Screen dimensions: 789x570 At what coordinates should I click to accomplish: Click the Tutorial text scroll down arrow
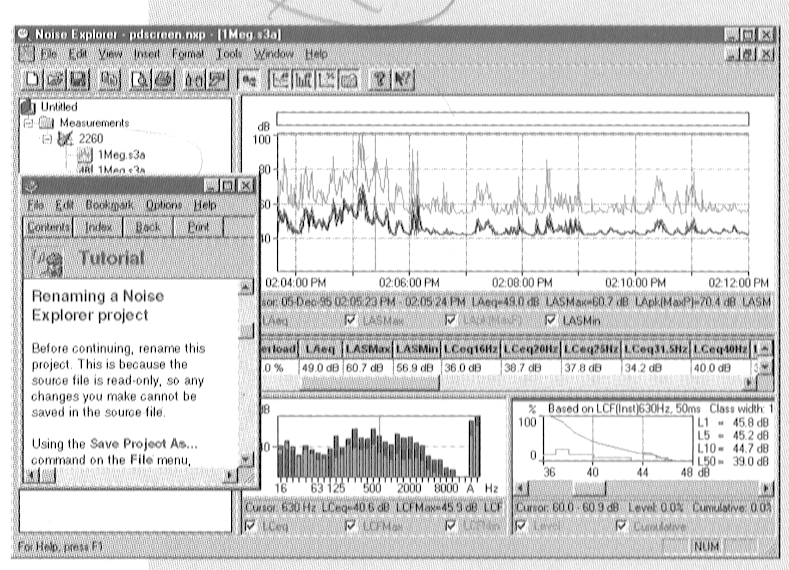click(x=246, y=459)
